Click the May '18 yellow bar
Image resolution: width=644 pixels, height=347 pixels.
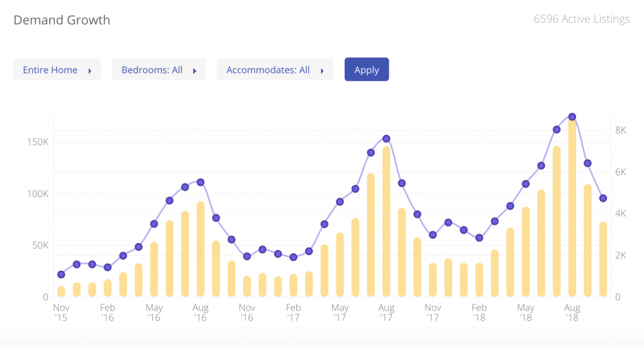(x=526, y=252)
